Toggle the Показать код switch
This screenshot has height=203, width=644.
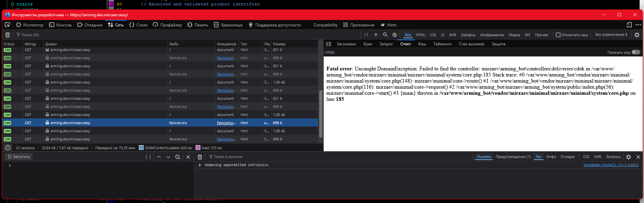[x=636, y=52]
